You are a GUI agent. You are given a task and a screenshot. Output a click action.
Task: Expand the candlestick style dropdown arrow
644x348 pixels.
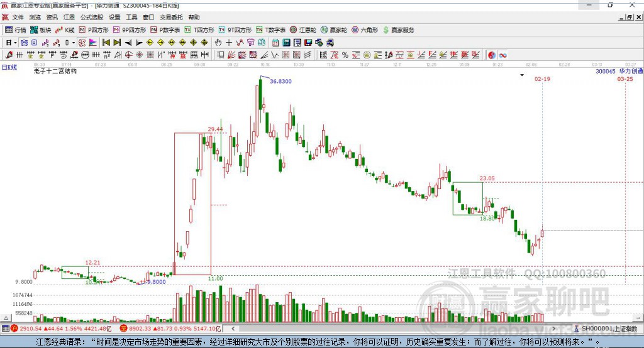[x=74, y=43]
